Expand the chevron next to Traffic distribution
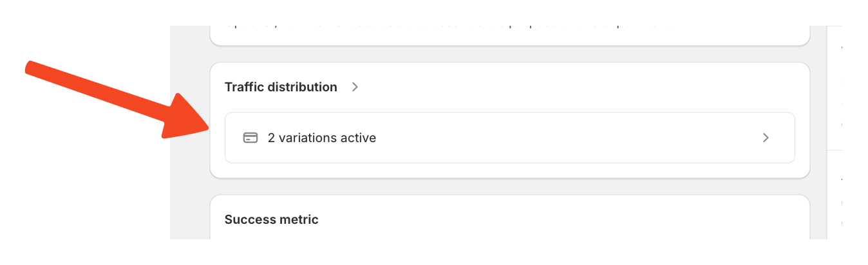This screenshot has width=868, height=265. 355,87
